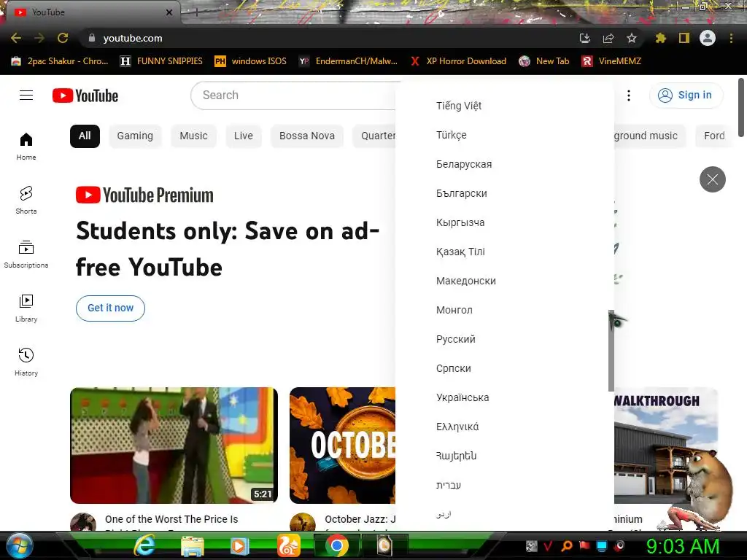Open Chrome profile avatar

[708, 38]
